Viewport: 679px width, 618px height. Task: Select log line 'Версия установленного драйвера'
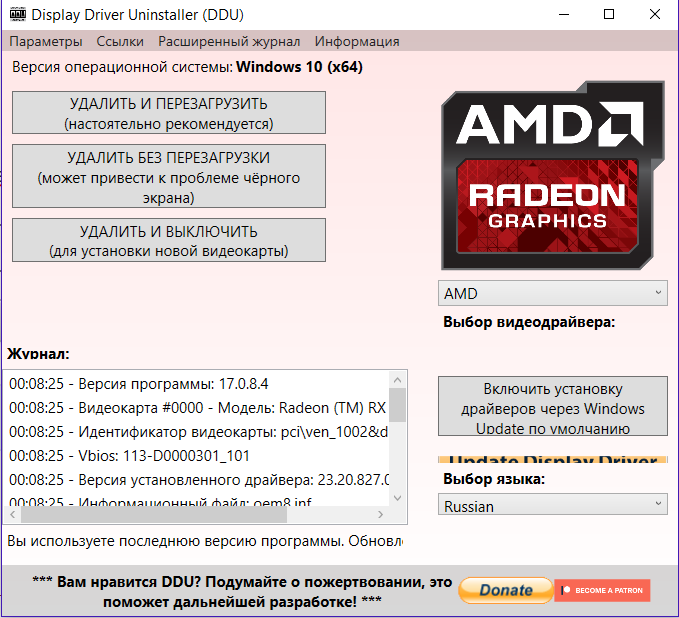tap(198, 480)
